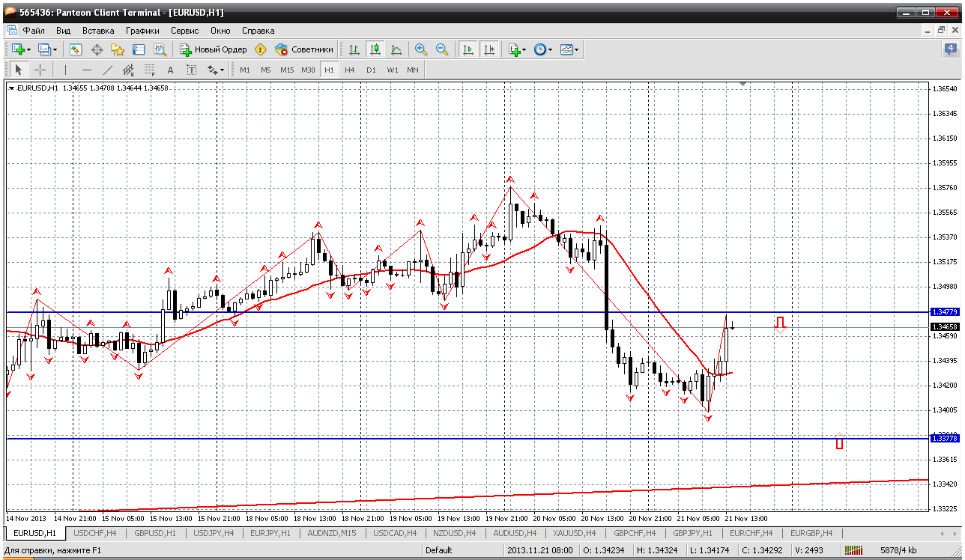The height and width of the screenshot is (560, 965).
Task: Switch chart to candlesticks mode
Action: tap(375, 49)
